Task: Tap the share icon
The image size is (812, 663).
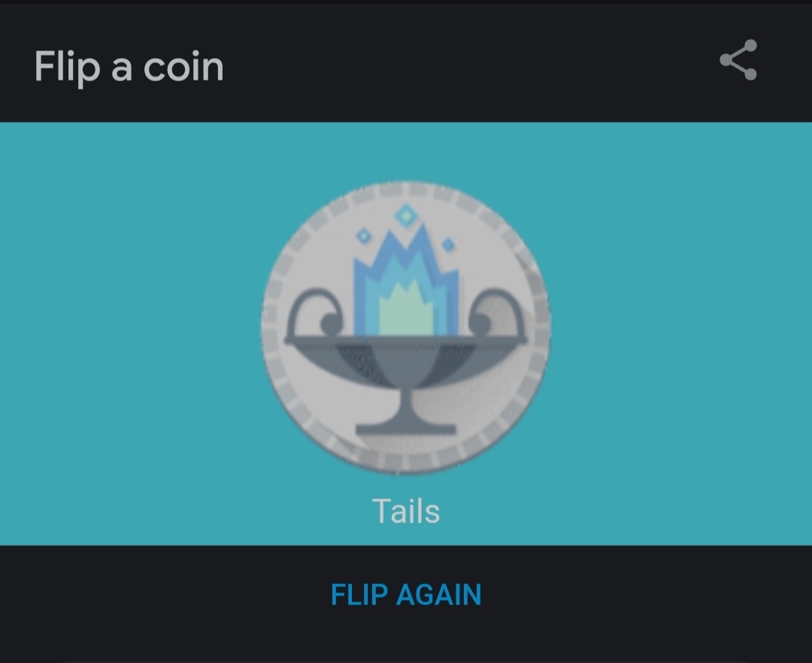Action: pyautogui.click(x=738, y=60)
